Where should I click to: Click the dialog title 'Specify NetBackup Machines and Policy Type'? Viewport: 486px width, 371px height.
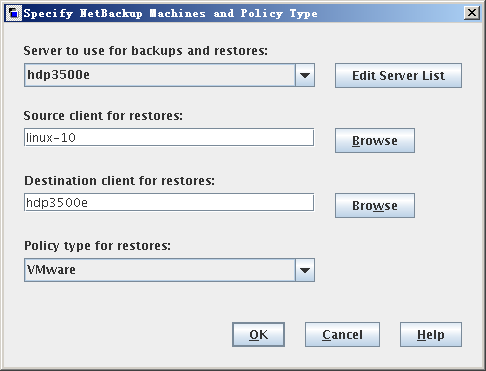(x=170, y=14)
